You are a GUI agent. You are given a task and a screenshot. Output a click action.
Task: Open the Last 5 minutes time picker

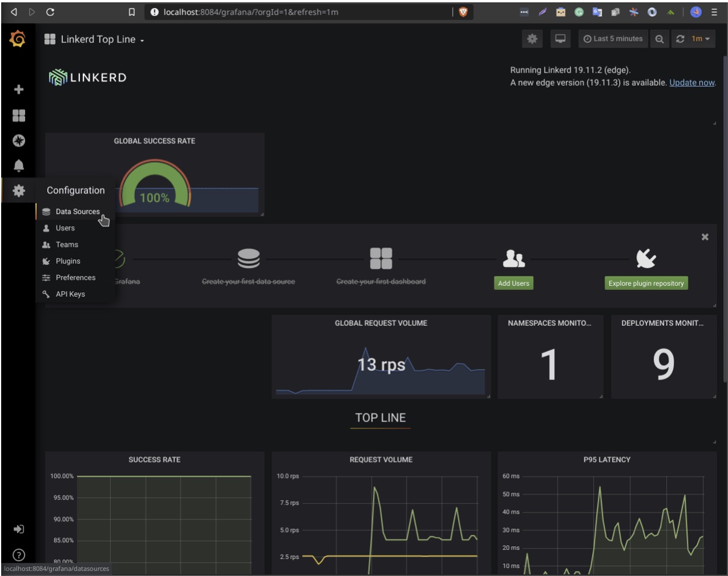tap(613, 39)
